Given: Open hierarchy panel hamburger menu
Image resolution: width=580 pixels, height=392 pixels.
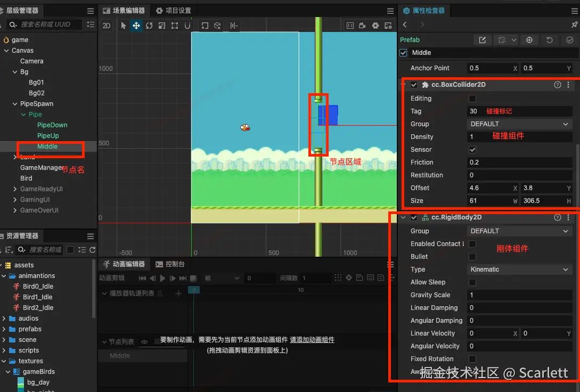Looking at the screenshot, I should [x=90, y=11].
